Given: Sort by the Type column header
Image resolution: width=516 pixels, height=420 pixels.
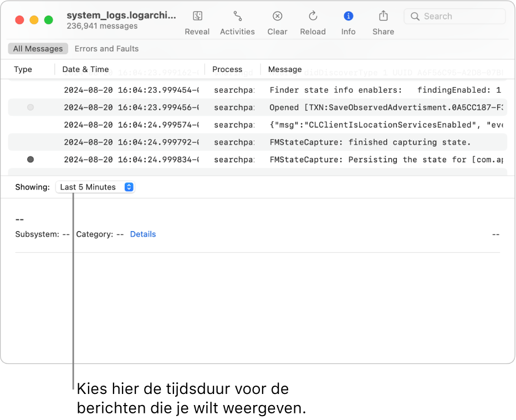Looking at the screenshot, I should [x=23, y=69].
